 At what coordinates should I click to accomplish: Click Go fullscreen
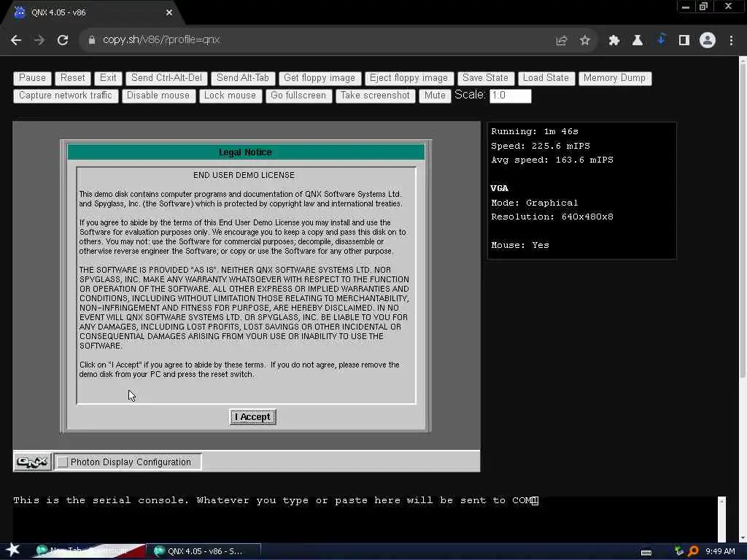click(x=298, y=96)
